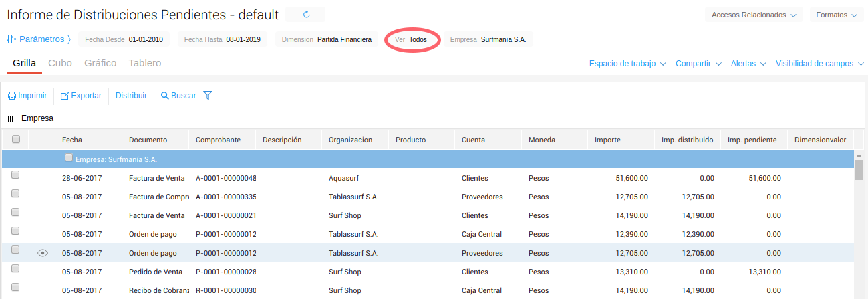The image size is (868, 299).
Task: Click the eye icon on the highlighted row
Action: coord(43,253)
